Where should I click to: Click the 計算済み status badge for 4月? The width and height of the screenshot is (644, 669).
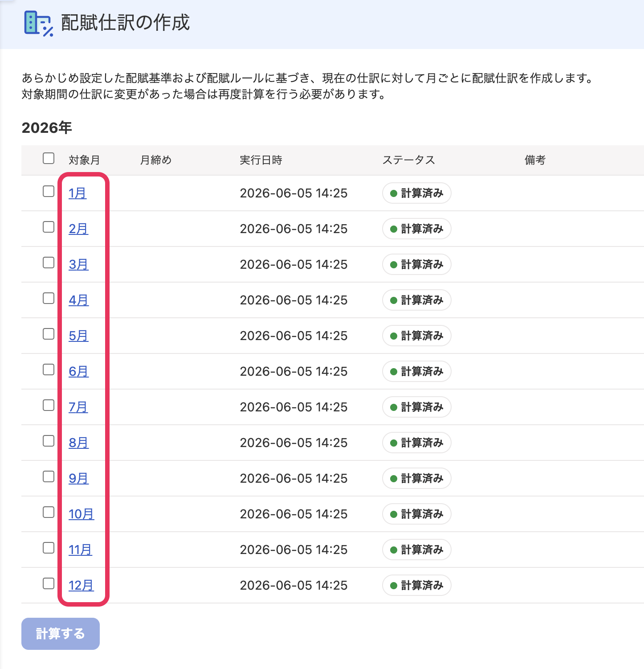(x=417, y=300)
